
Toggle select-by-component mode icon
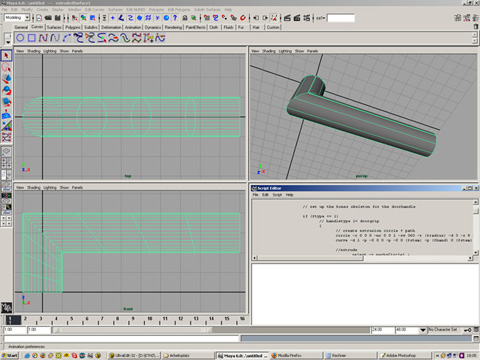[93, 18]
